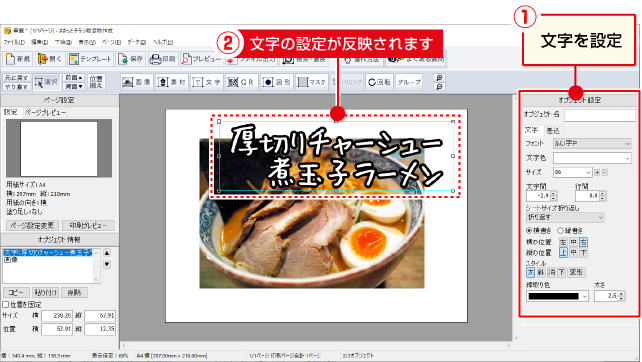This screenshot has height=362, width=642.
Task: Click the lower zoom magnifier icon
Action: (x=439, y=86)
